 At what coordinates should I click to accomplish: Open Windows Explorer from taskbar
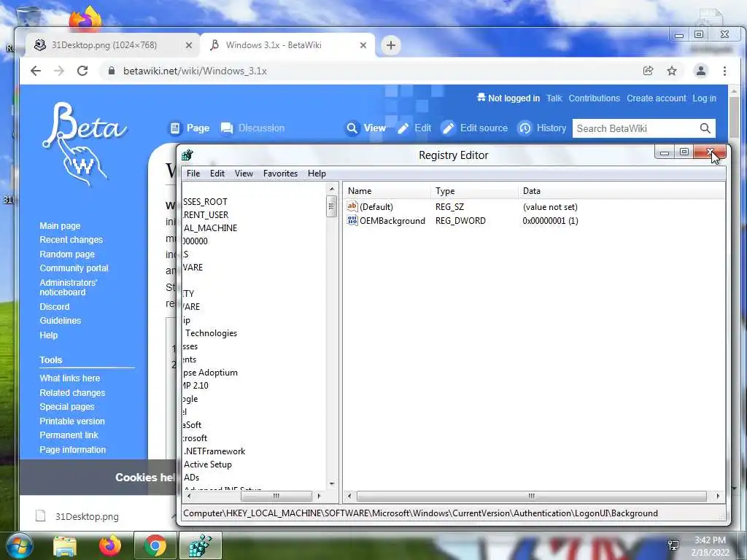pos(64,545)
